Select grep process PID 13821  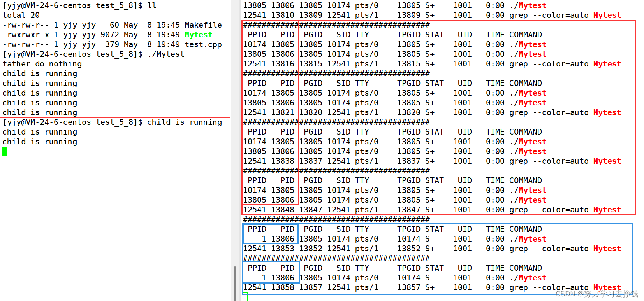click(283, 112)
